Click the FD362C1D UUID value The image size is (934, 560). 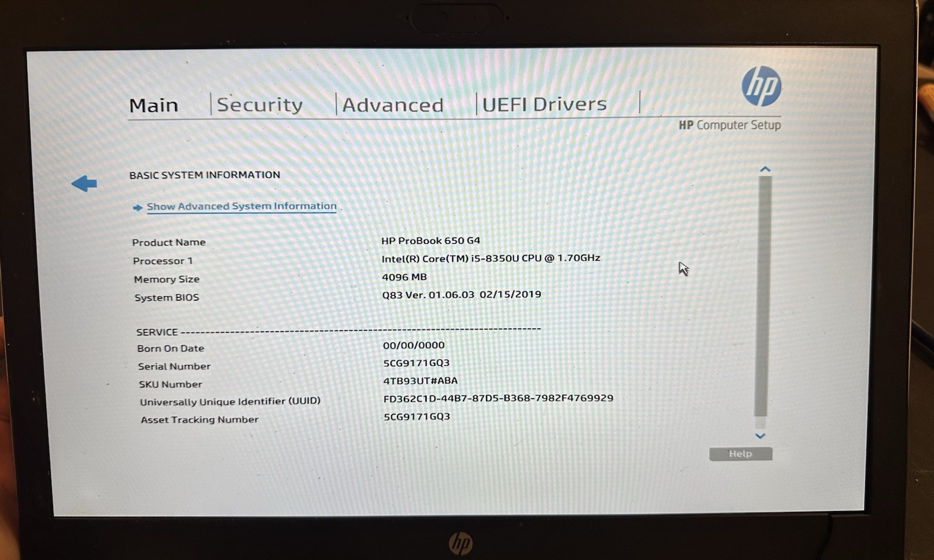pos(499,398)
